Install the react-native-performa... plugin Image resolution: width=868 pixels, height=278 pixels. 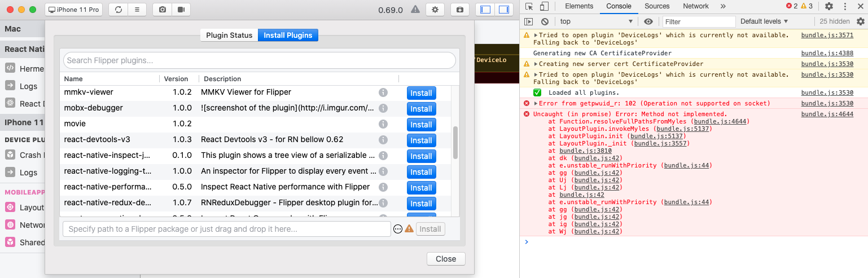(421, 188)
